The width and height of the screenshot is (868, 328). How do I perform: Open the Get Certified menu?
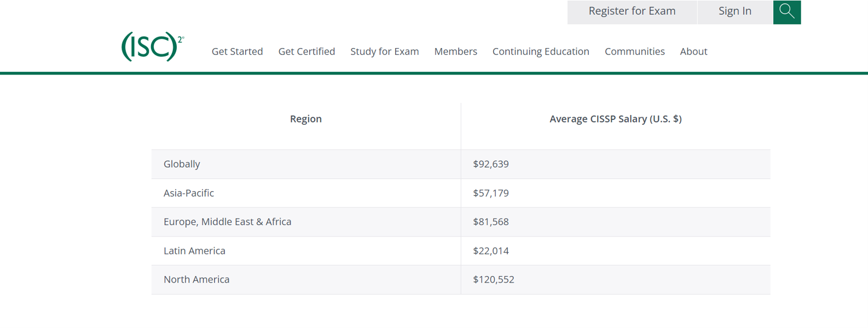tap(306, 51)
